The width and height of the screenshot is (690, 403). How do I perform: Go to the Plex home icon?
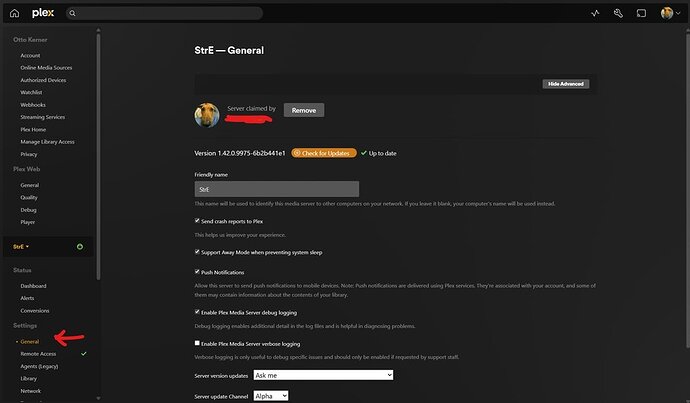15,13
